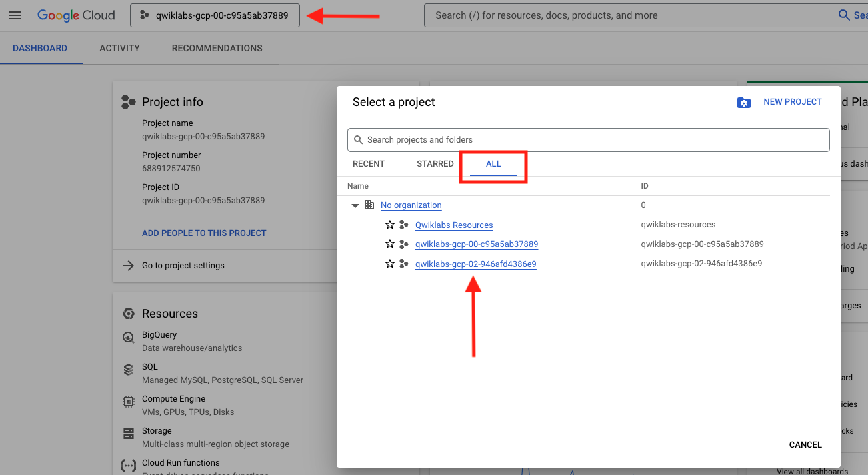The width and height of the screenshot is (868, 475).
Task: Open Compute Engine from the Resources list
Action: (173, 399)
